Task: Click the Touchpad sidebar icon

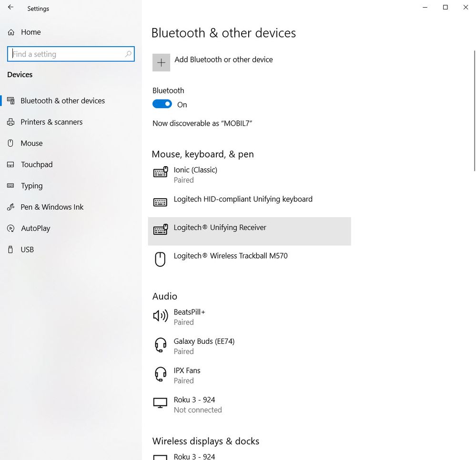Action: click(x=10, y=164)
